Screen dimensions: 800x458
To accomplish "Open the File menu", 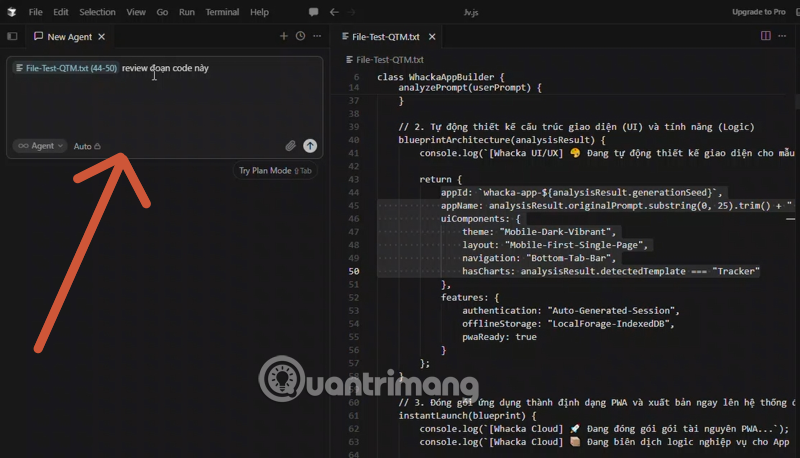I will [x=35, y=12].
